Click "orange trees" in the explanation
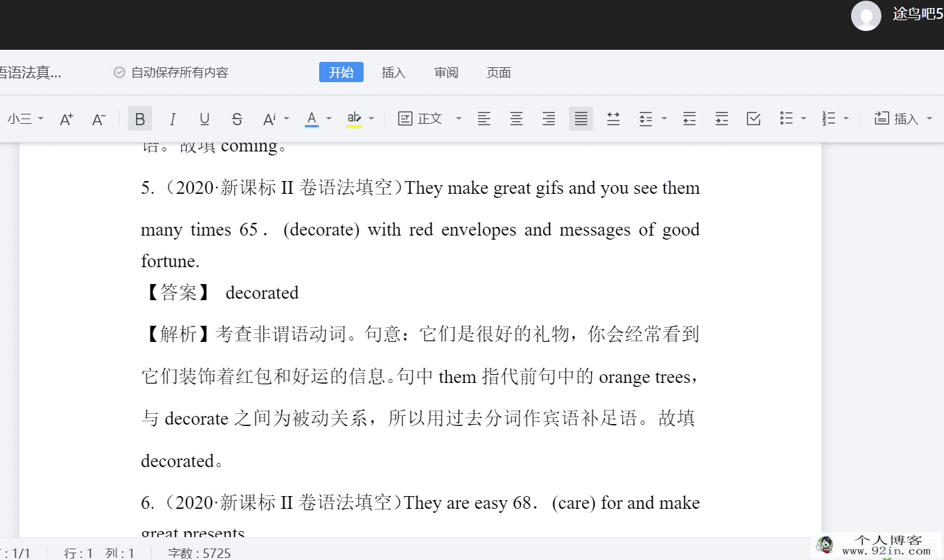The width and height of the screenshot is (944, 560). pyautogui.click(x=644, y=377)
